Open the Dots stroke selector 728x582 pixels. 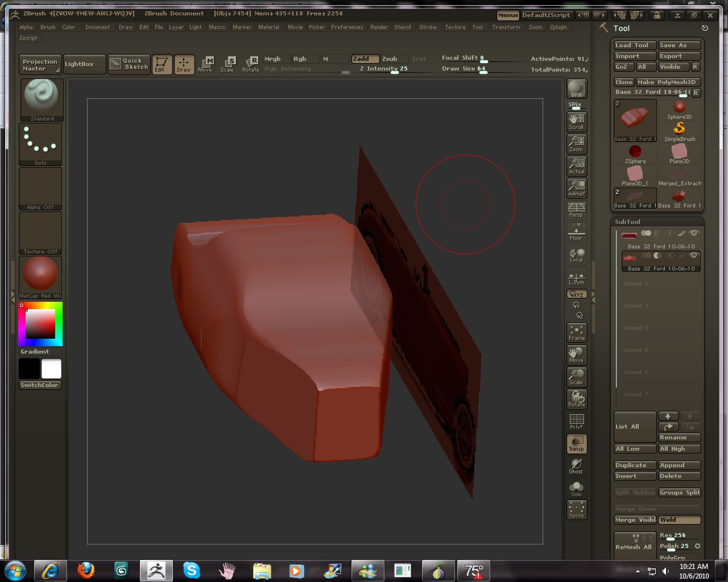click(x=41, y=144)
